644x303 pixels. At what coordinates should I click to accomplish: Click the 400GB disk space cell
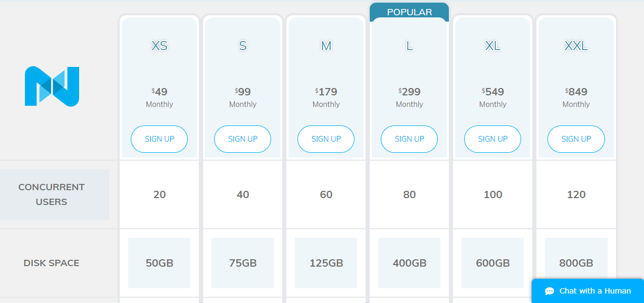click(409, 263)
